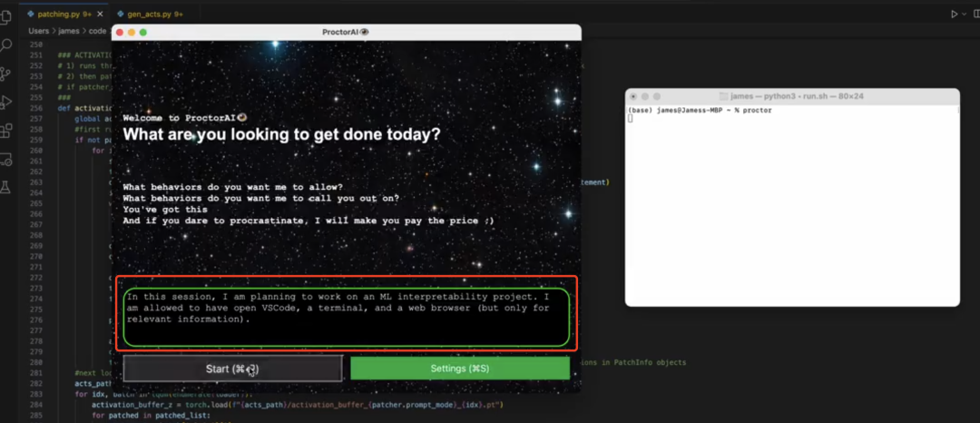
Task: Click the 'proctor' command line in Terminal
Action: (x=700, y=111)
